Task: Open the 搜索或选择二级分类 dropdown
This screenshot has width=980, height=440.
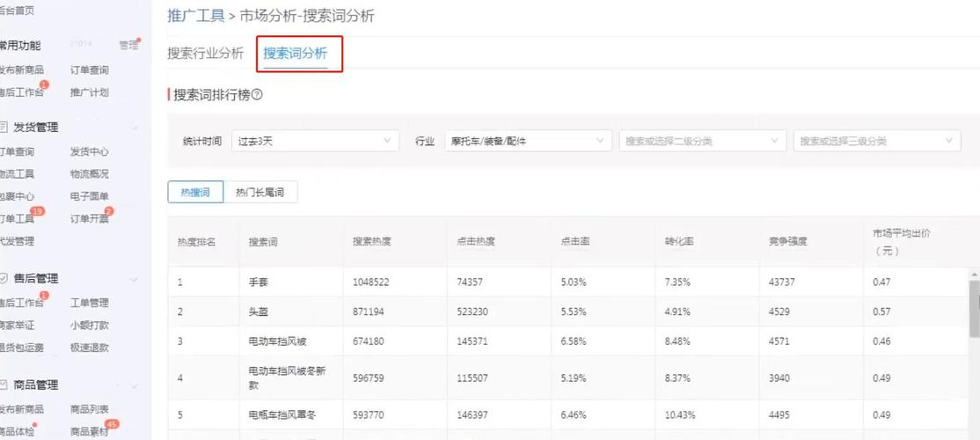Action: point(703,142)
